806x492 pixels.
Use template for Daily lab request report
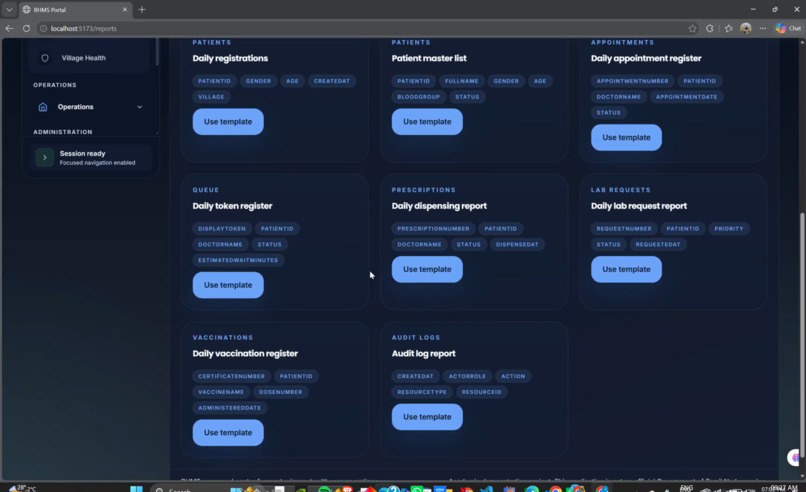(x=626, y=269)
